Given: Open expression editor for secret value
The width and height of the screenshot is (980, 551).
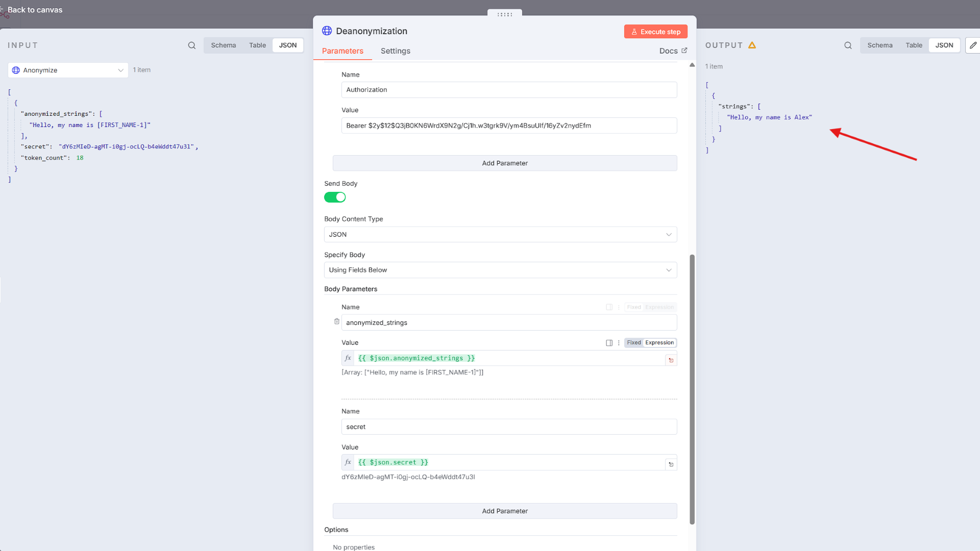Looking at the screenshot, I should 671,464.
